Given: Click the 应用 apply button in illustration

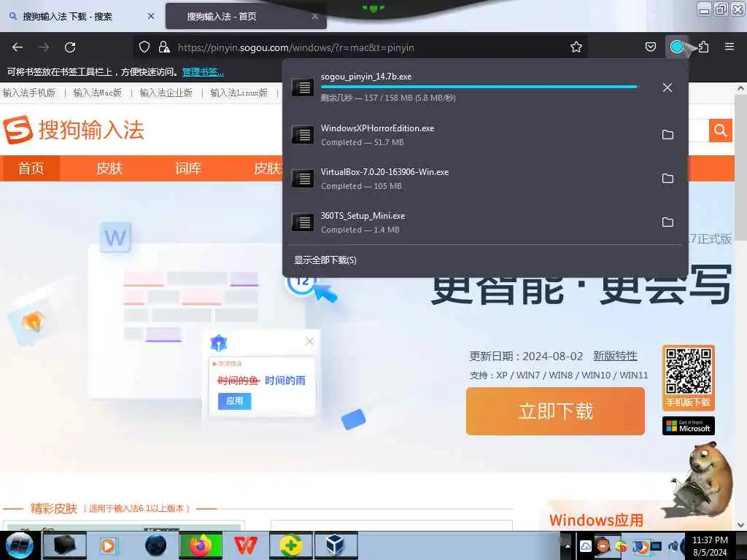Looking at the screenshot, I should click(234, 401).
